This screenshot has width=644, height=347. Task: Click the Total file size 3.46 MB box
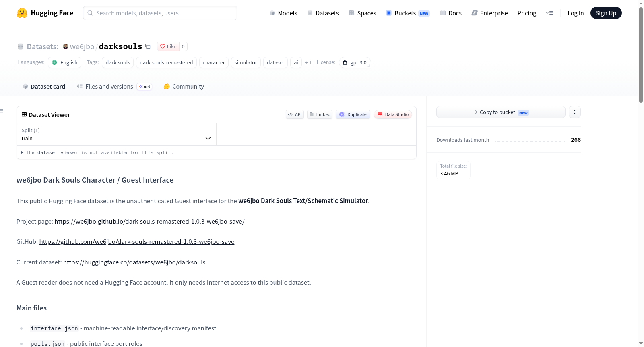tap(453, 170)
